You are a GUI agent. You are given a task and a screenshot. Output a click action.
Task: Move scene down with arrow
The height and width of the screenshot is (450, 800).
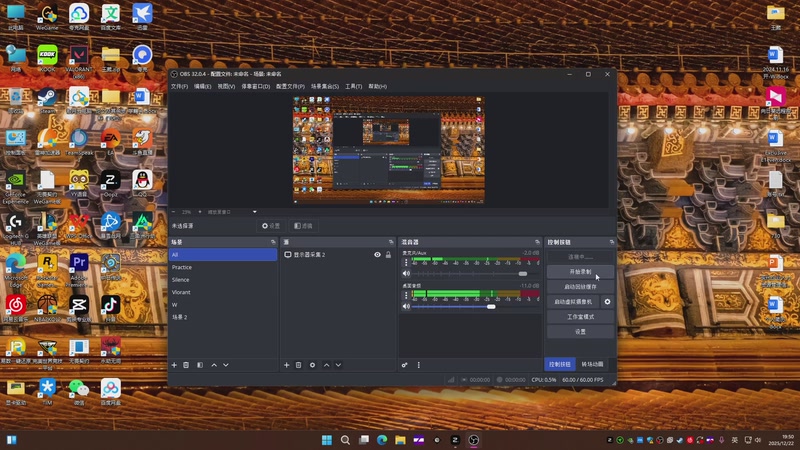226,365
